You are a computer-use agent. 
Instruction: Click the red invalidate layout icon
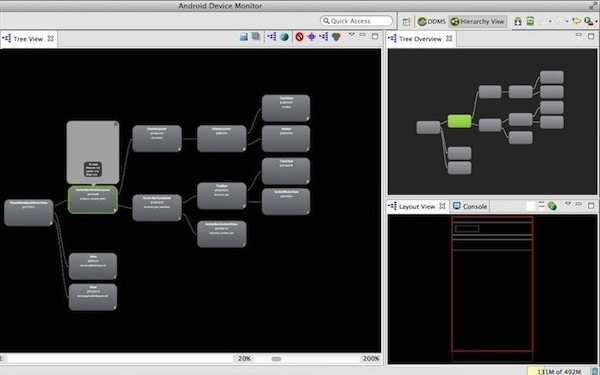pyautogui.click(x=299, y=37)
